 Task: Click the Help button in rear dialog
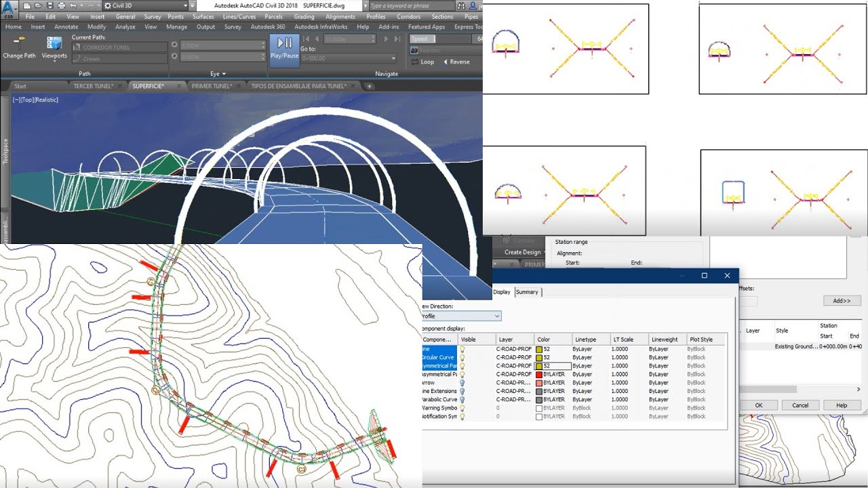point(842,405)
